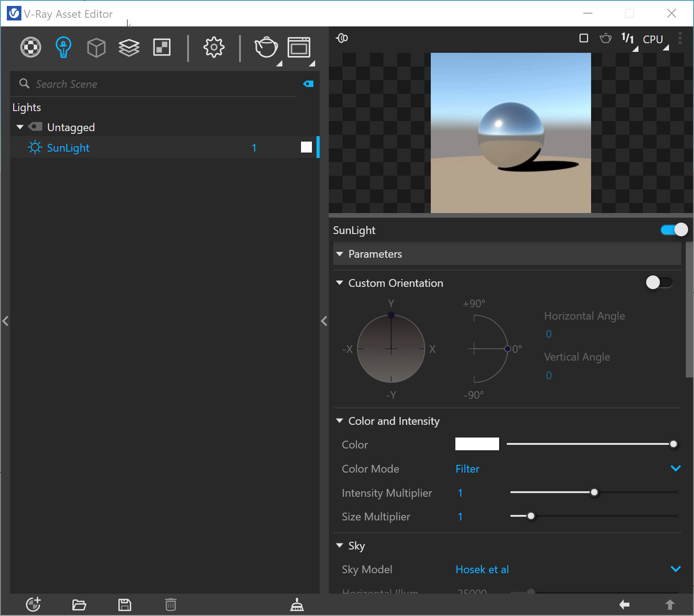Toggle the SunLight checkbox in the list
Image resolution: width=694 pixels, height=616 pixels.
point(306,147)
